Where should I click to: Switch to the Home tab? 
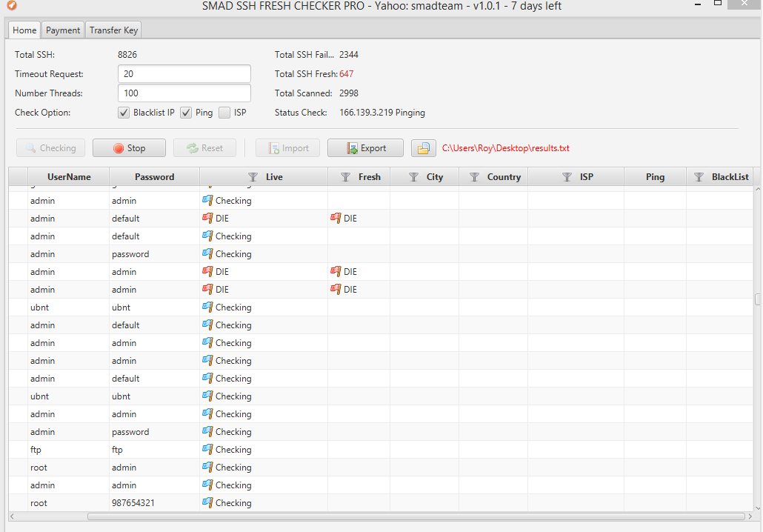24,30
